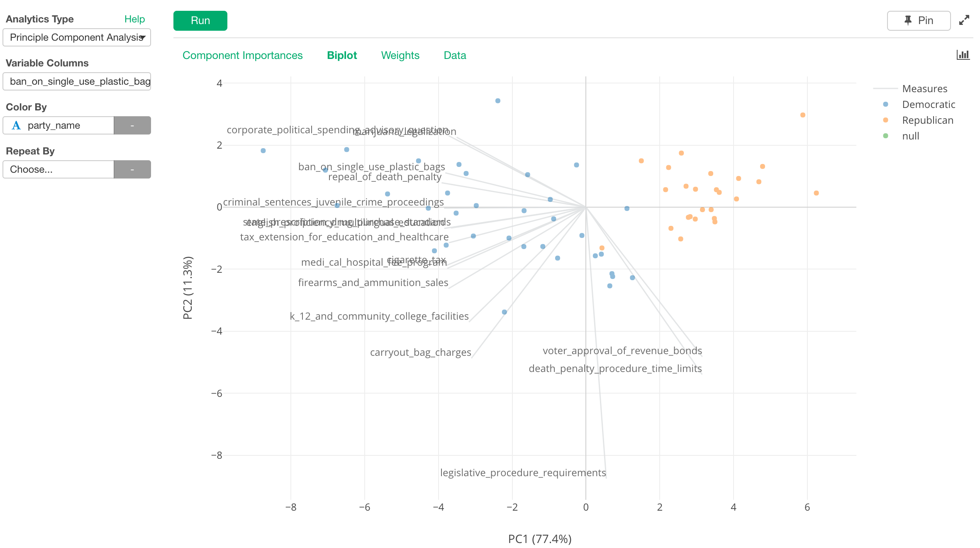Viewport: 980px width, 548px height.
Task: Click the tax_extension_for_education_and_healthcare label
Action: point(344,237)
